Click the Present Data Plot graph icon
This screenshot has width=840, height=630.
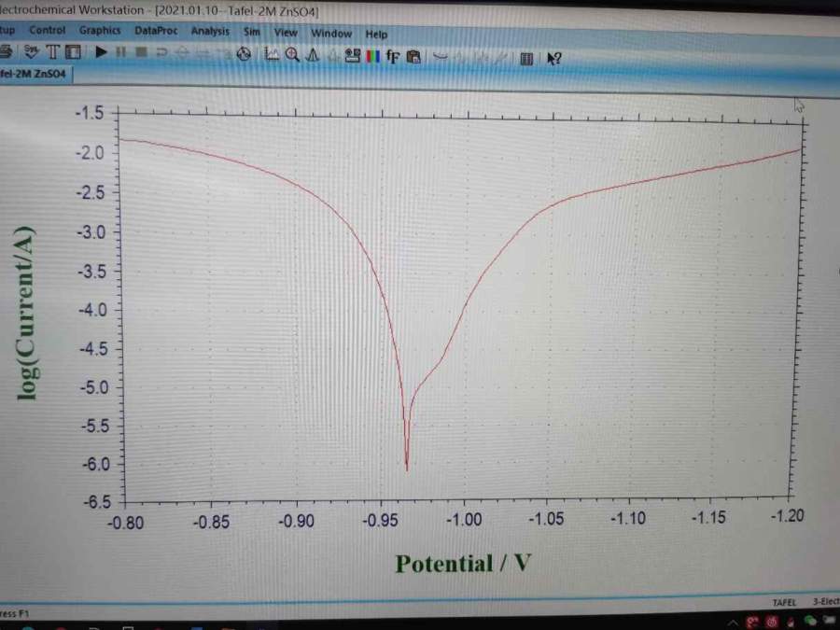coord(272,54)
